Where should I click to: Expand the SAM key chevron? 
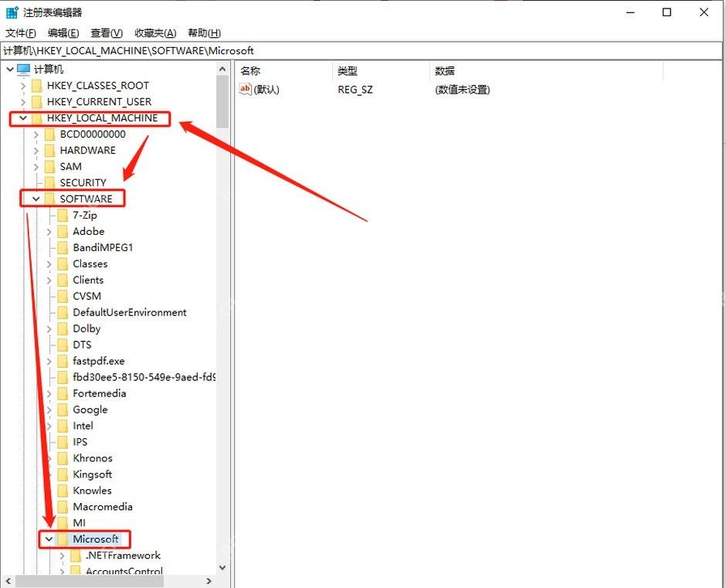click(x=36, y=167)
